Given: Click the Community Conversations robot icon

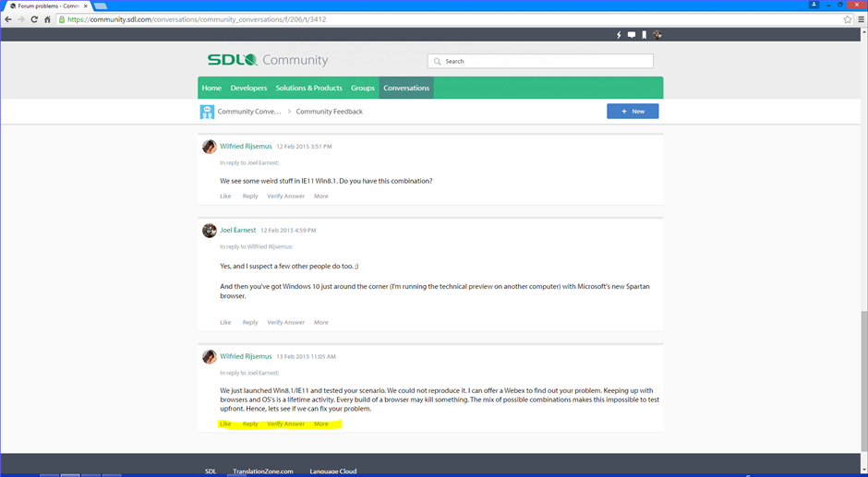Looking at the screenshot, I should (x=208, y=112).
